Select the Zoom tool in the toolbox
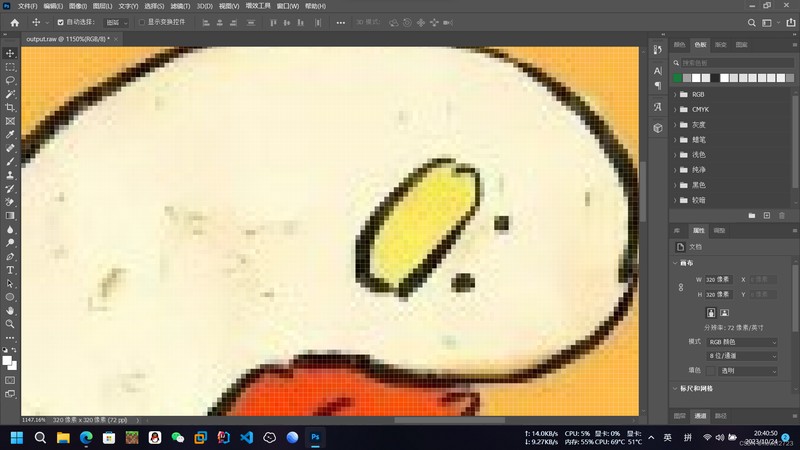This screenshot has width=800, height=450. [10, 324]
